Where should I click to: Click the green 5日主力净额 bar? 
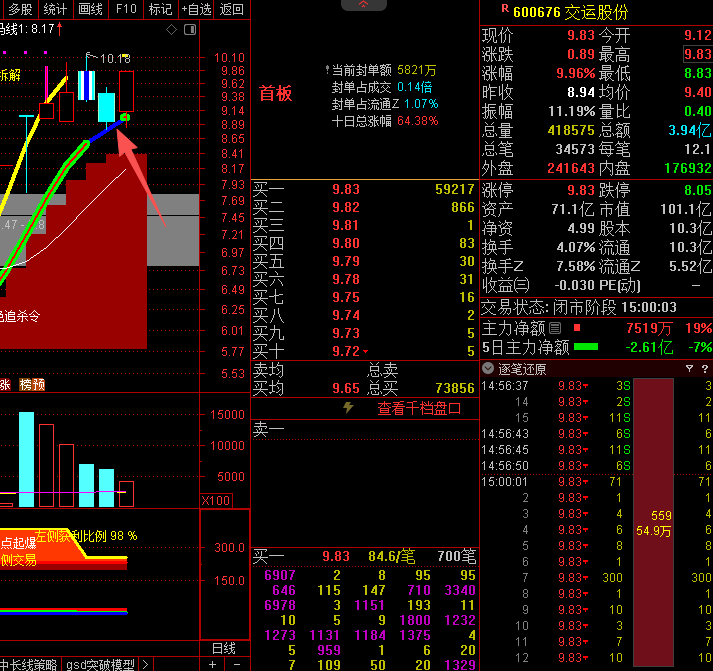click(586, 347)
